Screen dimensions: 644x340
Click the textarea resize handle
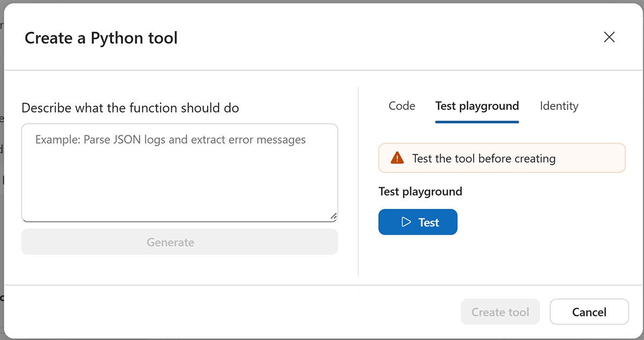333,217
